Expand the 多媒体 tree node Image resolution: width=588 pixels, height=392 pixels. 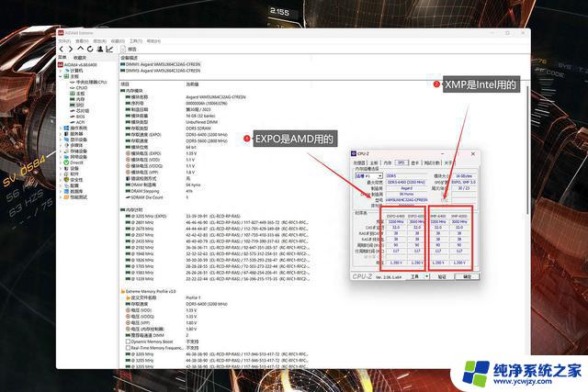coord(61,145)
